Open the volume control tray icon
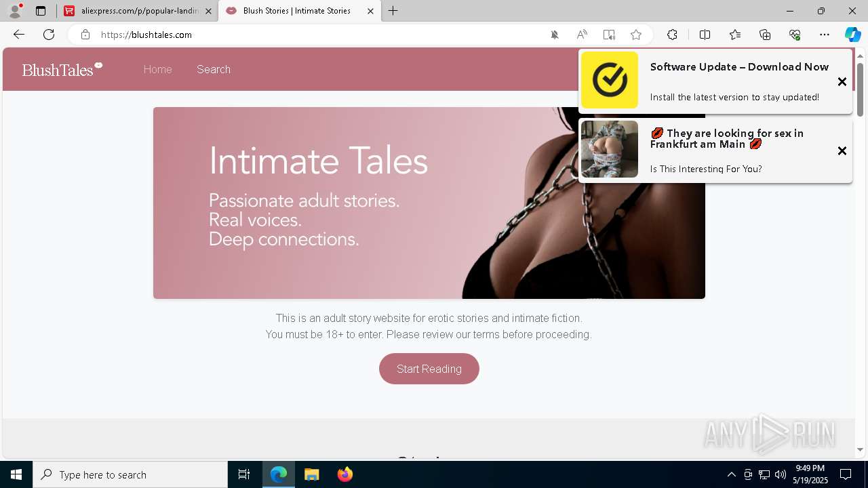This screenshot has width=868, height=488. click(x=781, y=474)
